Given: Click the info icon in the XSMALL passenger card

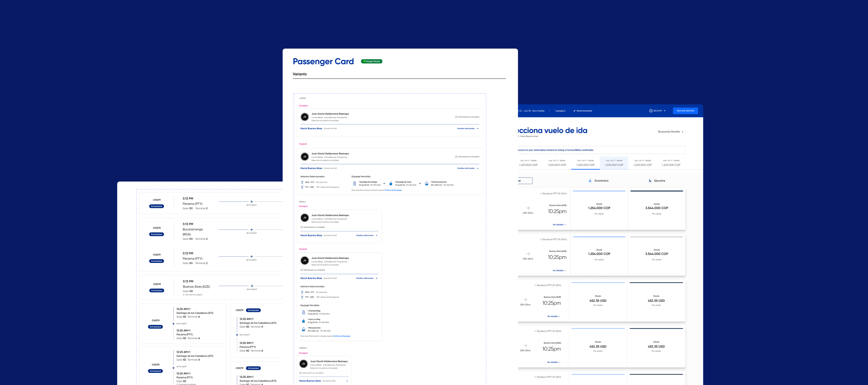Looking at the screenshot, I should coord(301,373).
